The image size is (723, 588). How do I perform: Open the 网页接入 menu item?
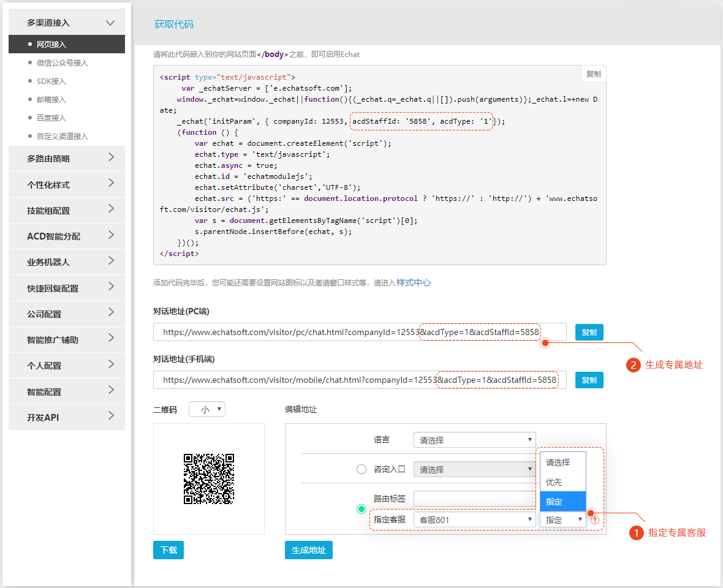point(67,44)
